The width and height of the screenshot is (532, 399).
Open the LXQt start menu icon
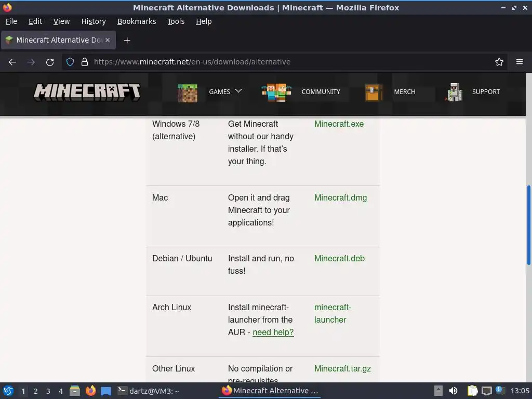(8, 391)
